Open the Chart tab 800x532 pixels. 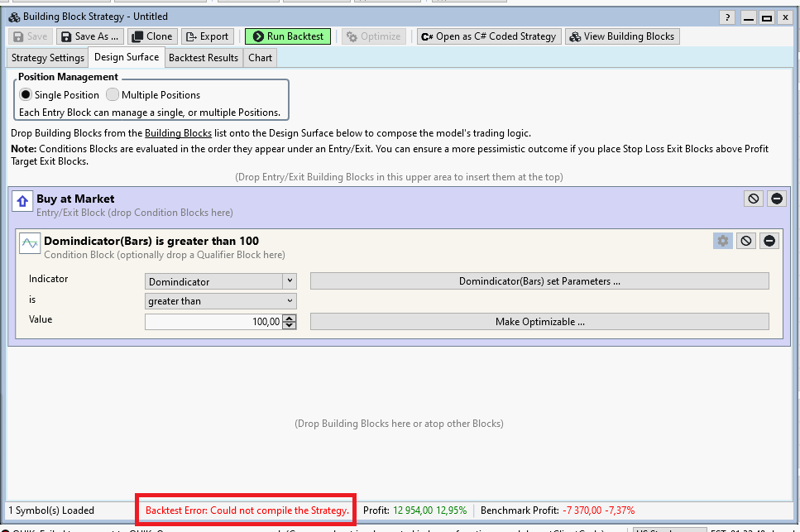(260, 57)
